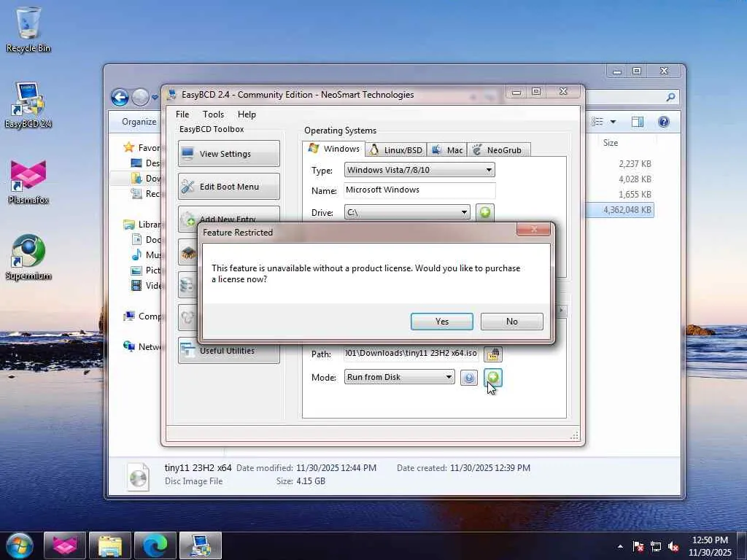Click green add button next to Drive
Image resolution: width=747 pixels, height=560 pixels.
(485, 212)
